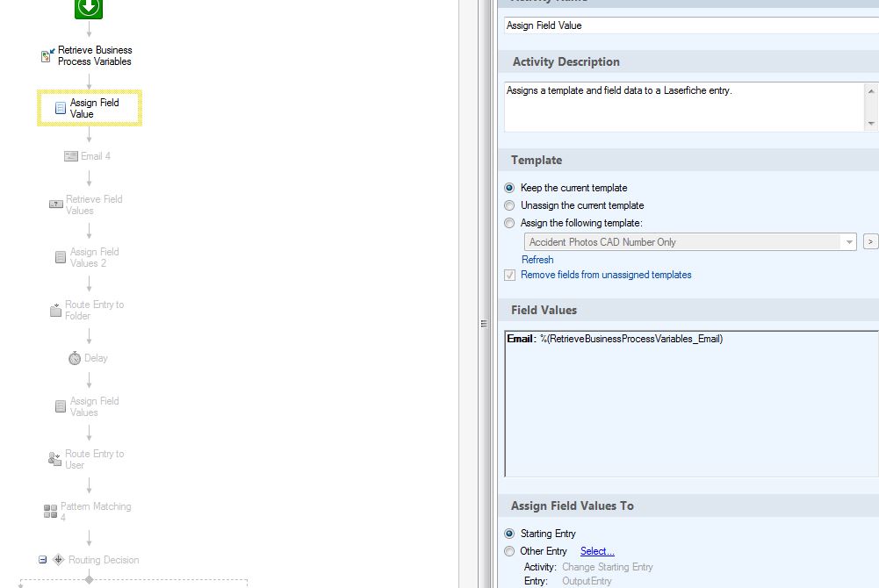
Task: Select the Email 4 activity icon
Action: [71, 156]
